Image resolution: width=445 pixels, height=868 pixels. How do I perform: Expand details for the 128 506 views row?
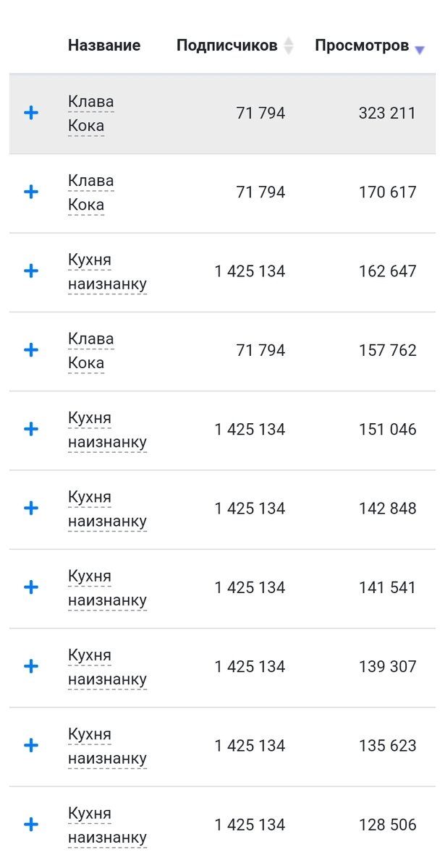pyautogui.click(x=31, y=825)
